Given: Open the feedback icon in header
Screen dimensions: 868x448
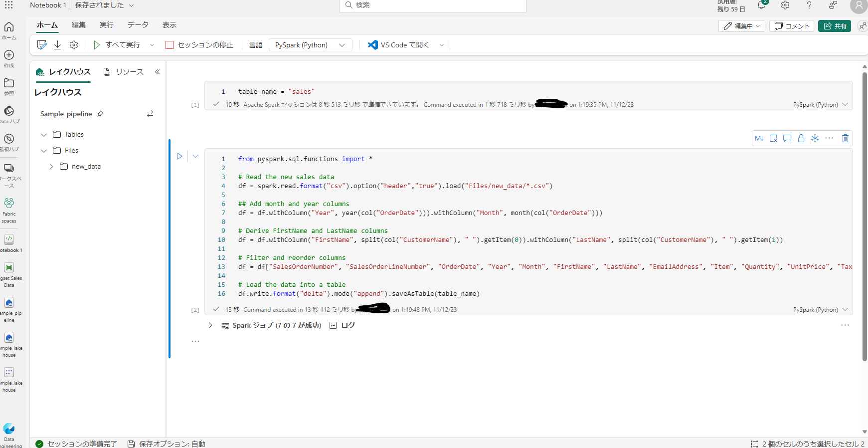Looking at the screenshot, I should [833, 5].
